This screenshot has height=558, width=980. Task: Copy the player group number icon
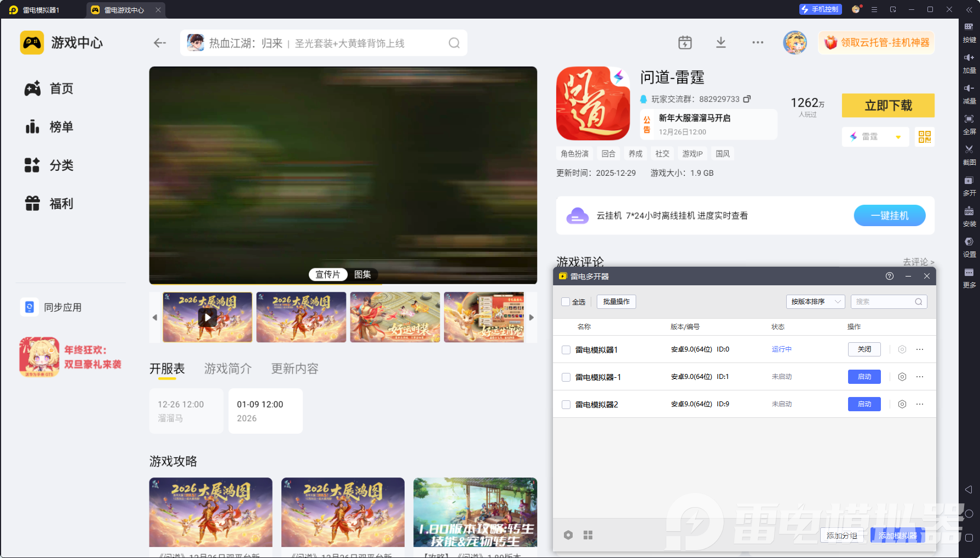point(747,99)
